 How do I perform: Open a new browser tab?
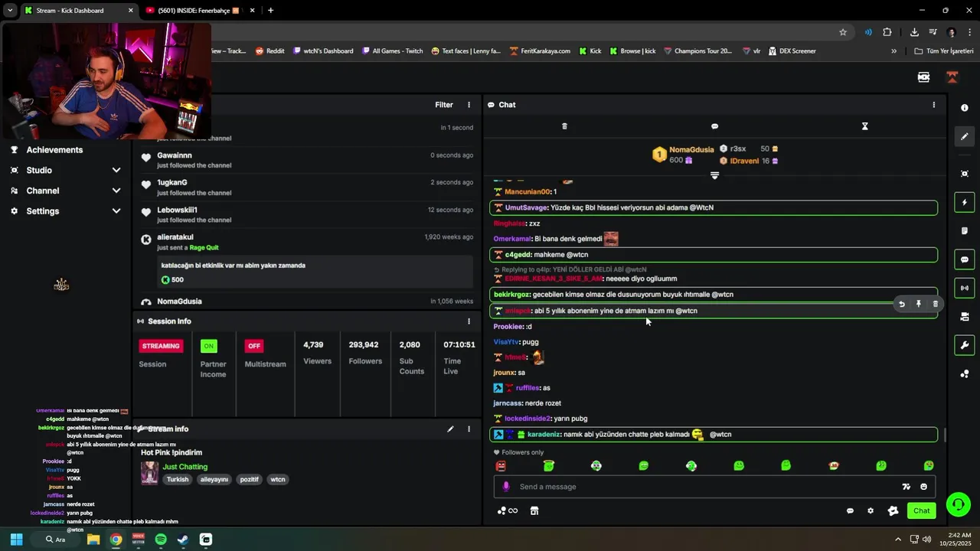[270, 11]
